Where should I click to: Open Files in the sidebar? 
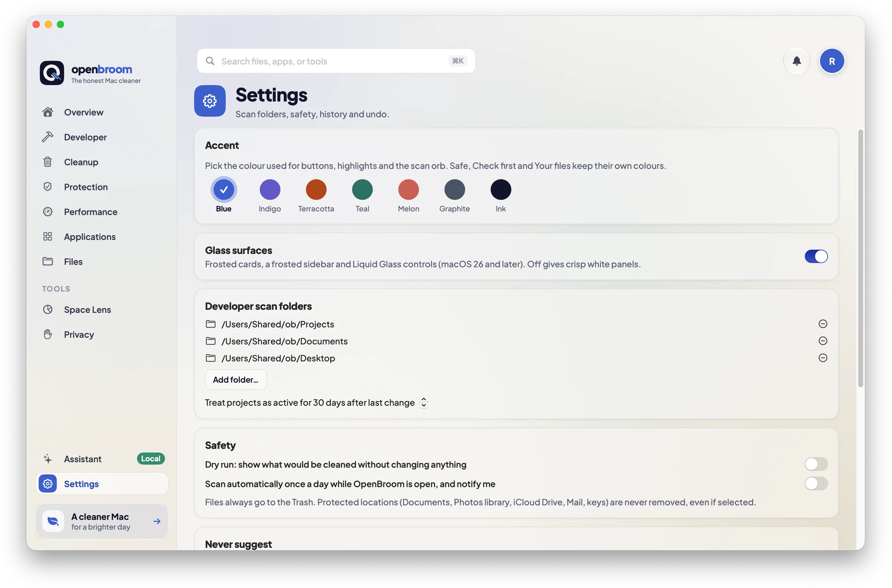(102, 261)
